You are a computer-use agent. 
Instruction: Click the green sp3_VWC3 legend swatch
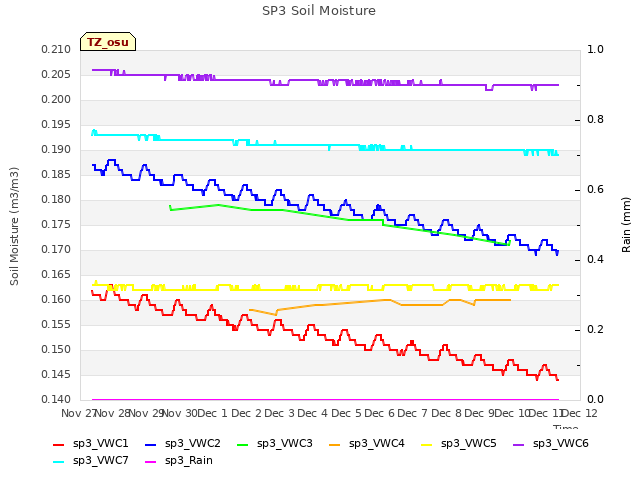click(x=243, y=444)
